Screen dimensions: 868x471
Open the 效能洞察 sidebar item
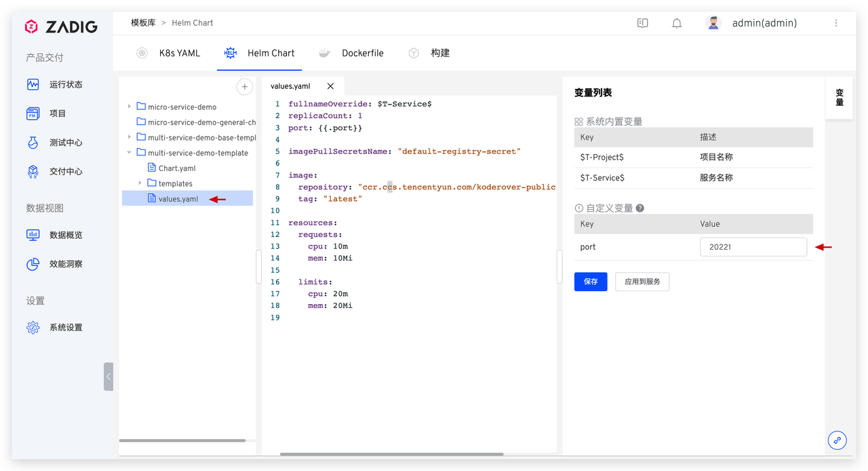[54, 264]
